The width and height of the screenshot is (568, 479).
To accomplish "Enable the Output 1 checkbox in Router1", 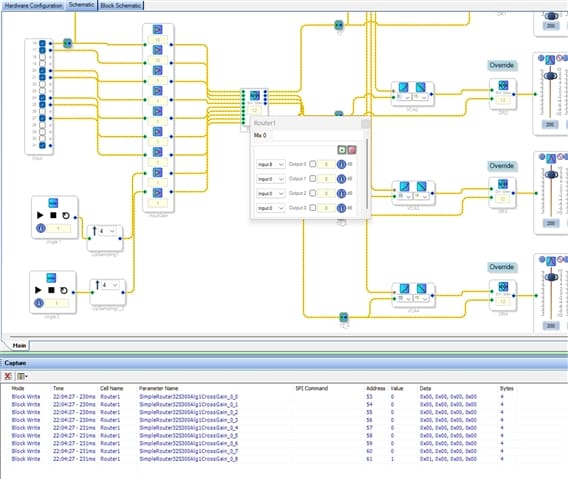I will [313, 179].
